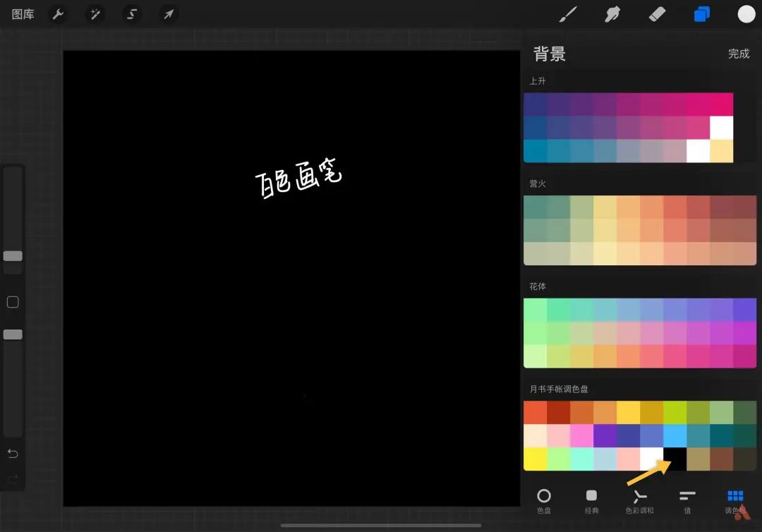The image size is (762, 532).
Task: Tap 完成 to close the color panel
Action: [x=739, y=54]
